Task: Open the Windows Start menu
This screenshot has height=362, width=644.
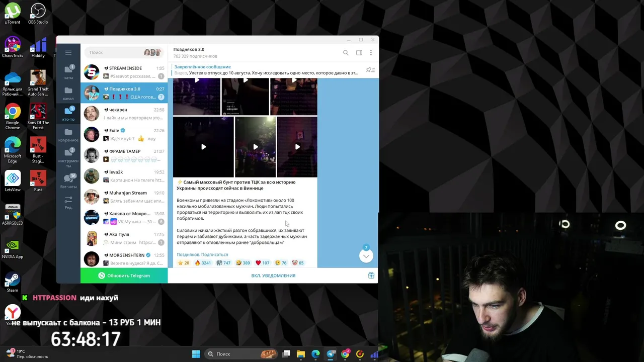Action: pyautogui.click(x=196, y=354)
